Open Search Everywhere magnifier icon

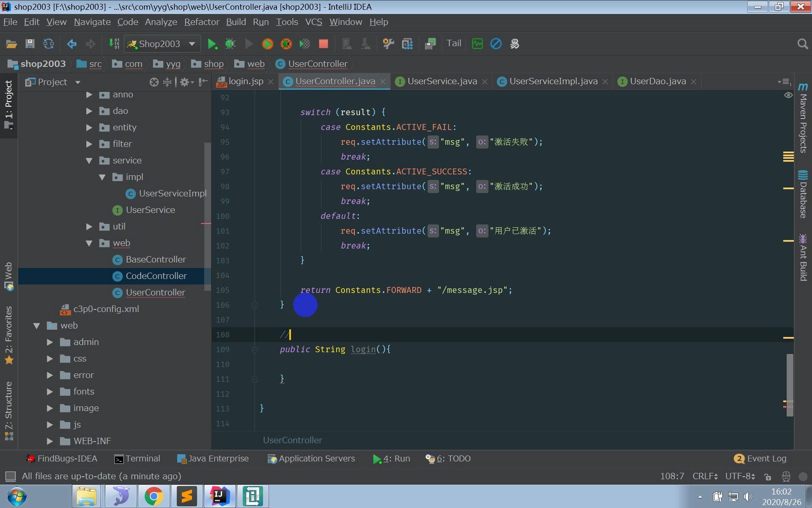(802, 44)
